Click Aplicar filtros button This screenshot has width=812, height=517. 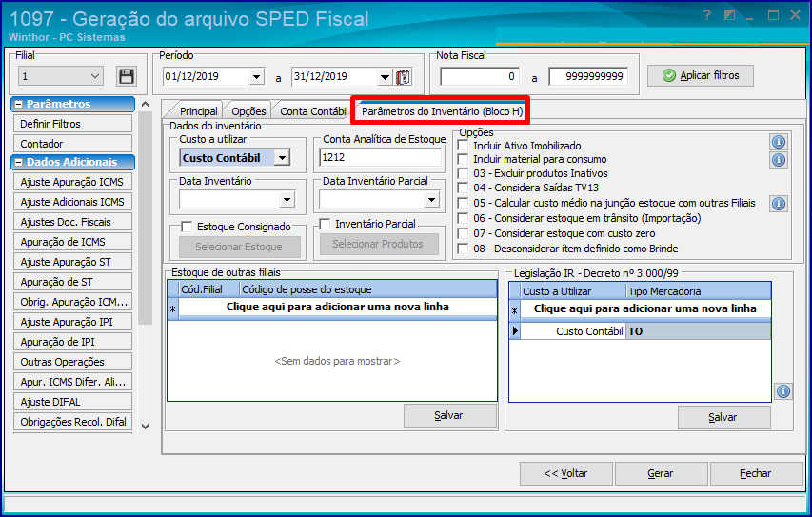pyautogui.click(x=700, y=75)
